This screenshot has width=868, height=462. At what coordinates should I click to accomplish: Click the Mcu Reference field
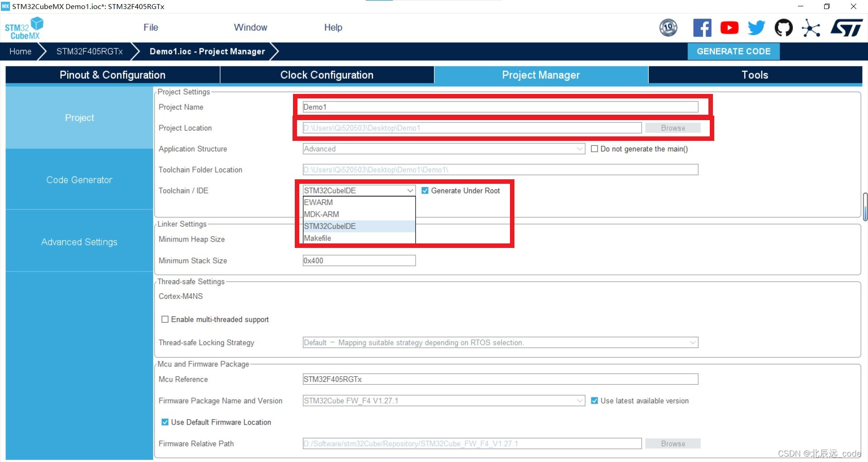pos(500,379)
